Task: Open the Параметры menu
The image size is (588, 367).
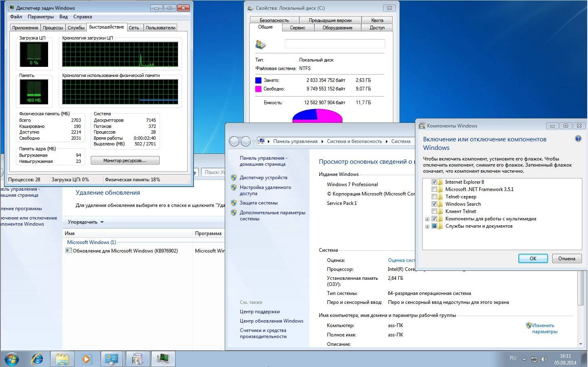Action: point(41,17)
